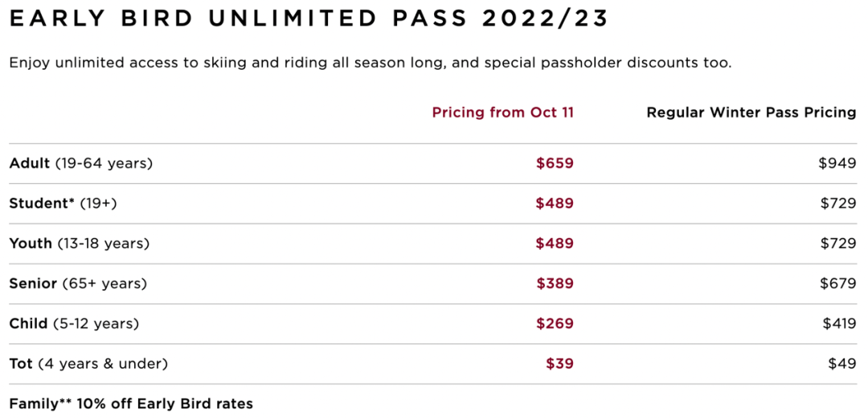Select the Senior early bird price $389
The width and height of the screenshot is (868, 418).
(x=555, y=284)
